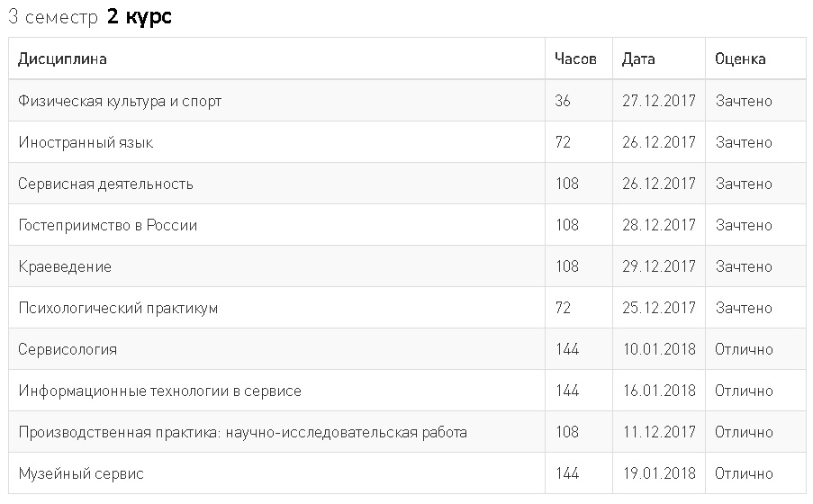
Task: Click the Часов column header
Action: pos(575,59)
